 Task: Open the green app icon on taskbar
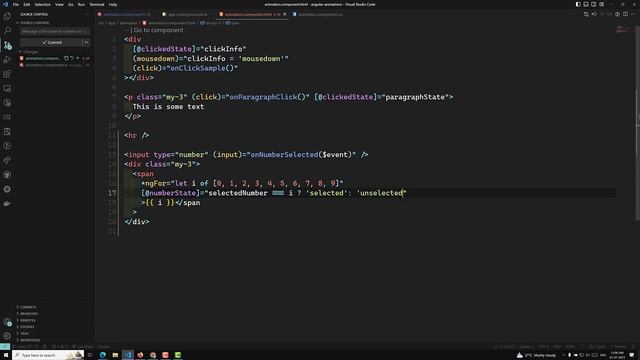point(178,355)
